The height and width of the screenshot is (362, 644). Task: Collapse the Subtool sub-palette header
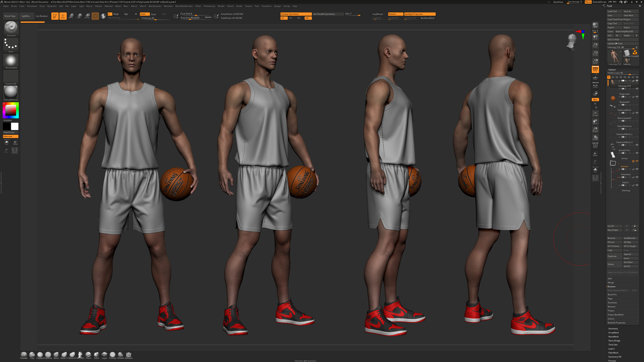point(612,70)
